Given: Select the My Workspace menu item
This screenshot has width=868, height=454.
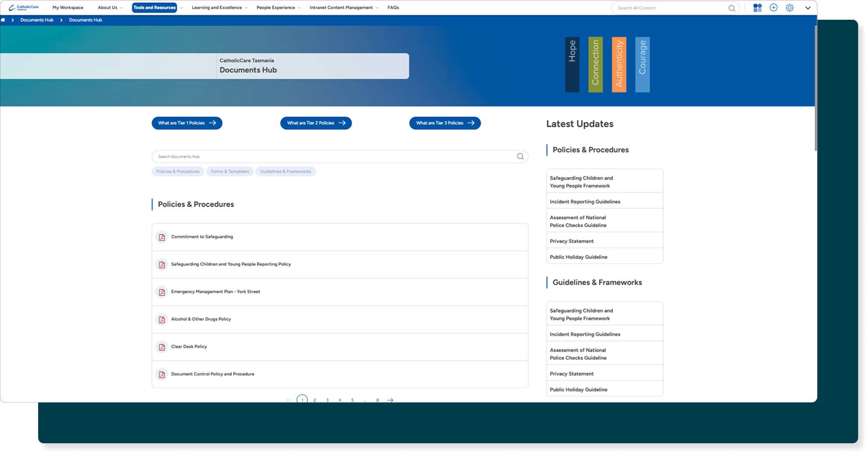Looking at the screenshot, I should [68, 8].
